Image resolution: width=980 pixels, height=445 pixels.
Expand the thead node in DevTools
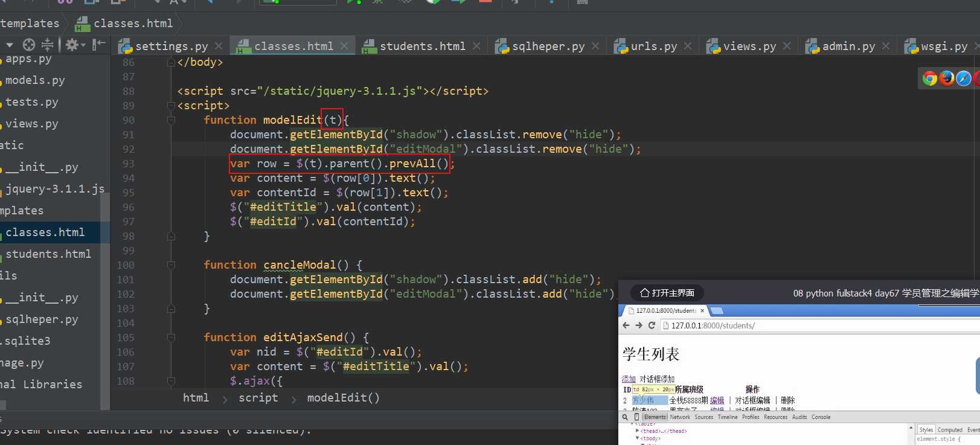tap(637, 431)
